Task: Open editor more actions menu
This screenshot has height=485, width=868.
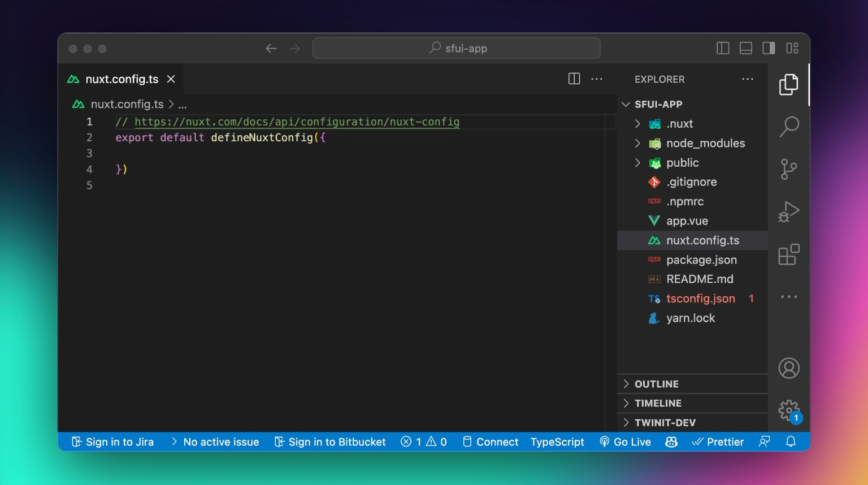Action: (x=597, y=79)
